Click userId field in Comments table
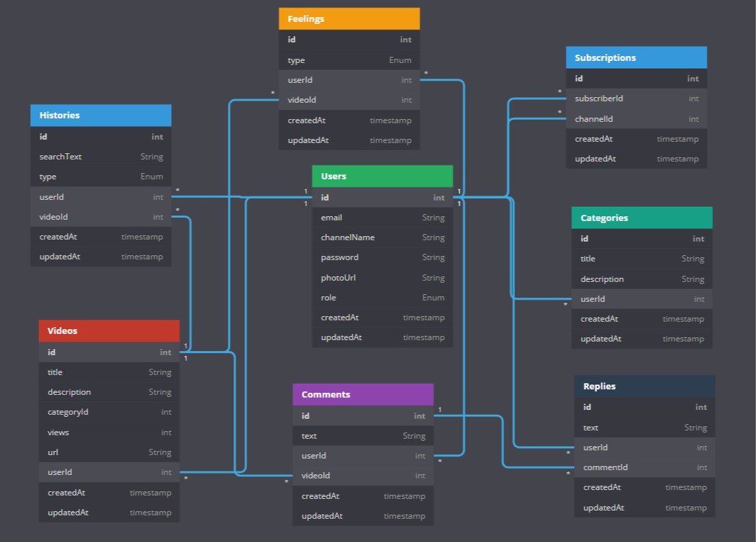 point(363,456)
